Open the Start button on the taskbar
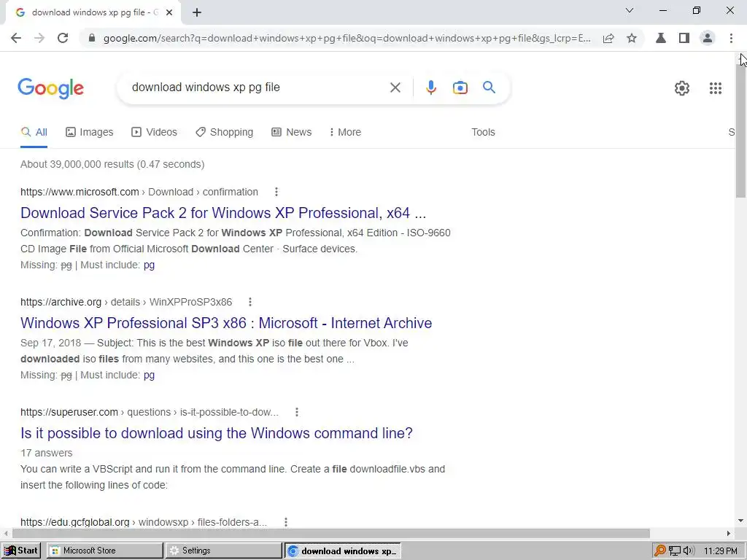Screen dimensions: 747x560 click(x=21, y=551)
